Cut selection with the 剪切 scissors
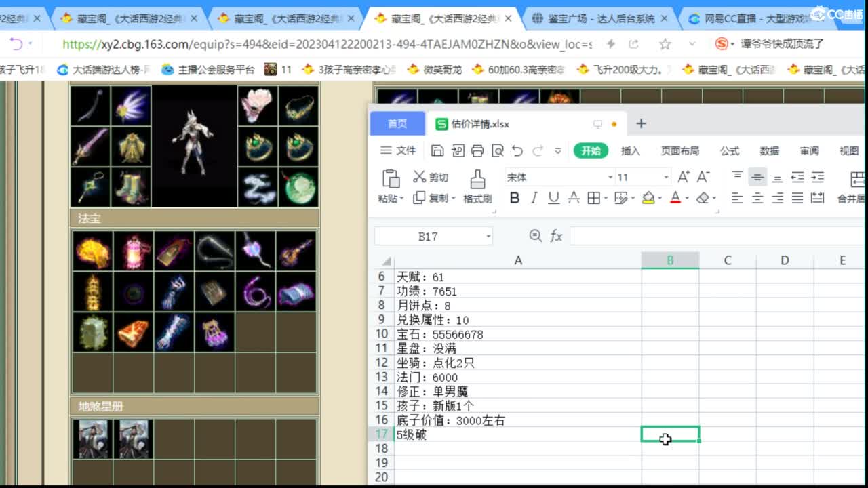The width and height of the screenshot is (868, 488). pyautogui.click(x=431, y=177)
